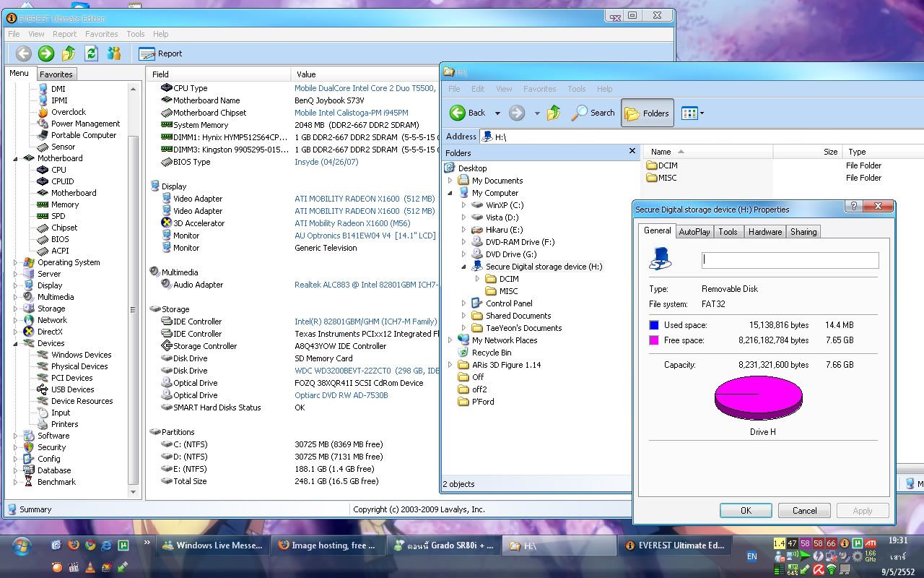The width and height of the screenshot is (924, 578).
Task: Click the Realtek ALC883 audio adapter link
Action: point(366,285)
